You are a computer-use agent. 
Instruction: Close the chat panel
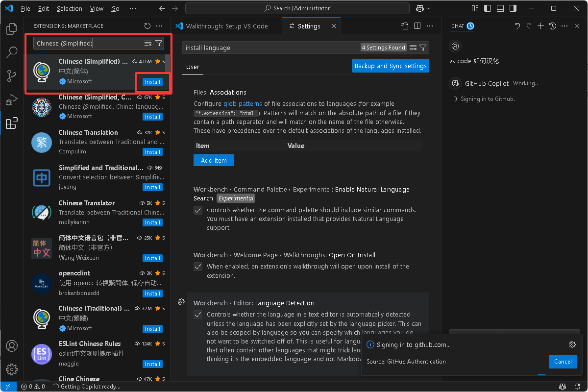(x=577, y=26)
